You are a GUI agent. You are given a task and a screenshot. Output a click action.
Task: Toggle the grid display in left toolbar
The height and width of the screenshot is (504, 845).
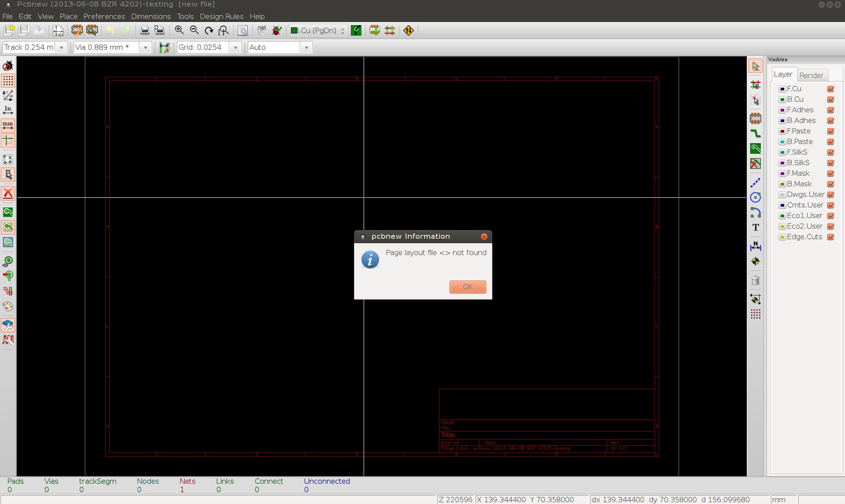[8, 81]
